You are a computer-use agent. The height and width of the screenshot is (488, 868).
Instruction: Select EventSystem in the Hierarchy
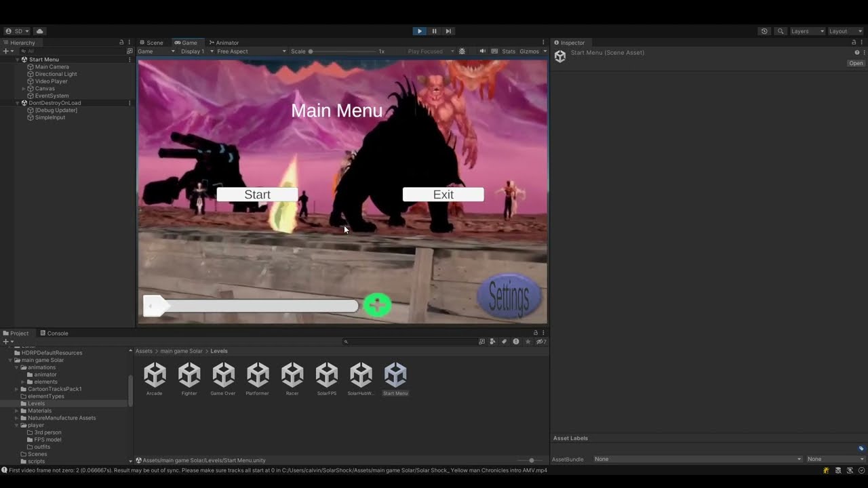click(x=52, y=96)
